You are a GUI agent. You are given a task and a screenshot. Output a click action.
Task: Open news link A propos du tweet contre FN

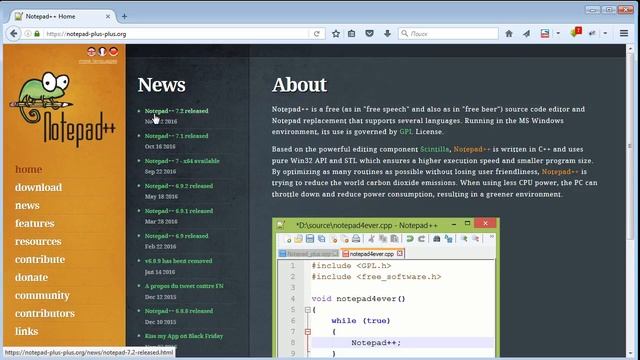click(x=184, y=286)
